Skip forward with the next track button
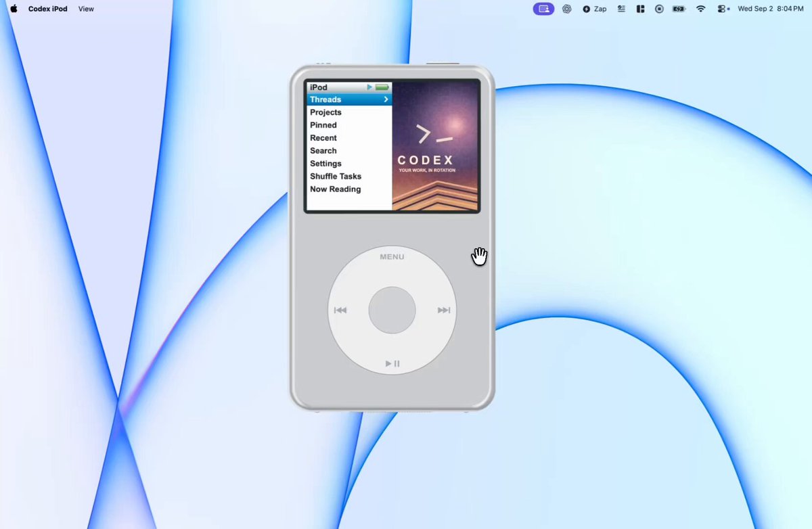Image resolution: width=812 pixels, height=529 pixels. (444, 310)
